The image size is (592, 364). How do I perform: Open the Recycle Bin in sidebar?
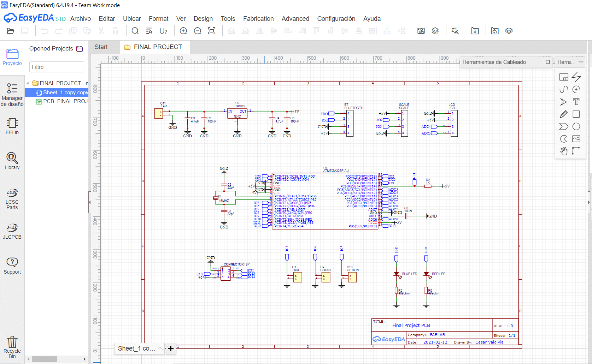coord(12,347)
